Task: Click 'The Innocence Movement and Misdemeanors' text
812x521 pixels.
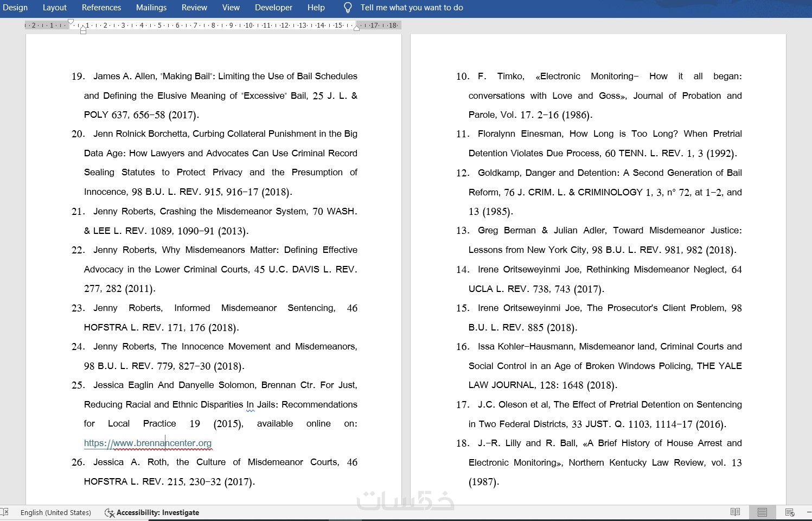Action: (x=258, y=346)
